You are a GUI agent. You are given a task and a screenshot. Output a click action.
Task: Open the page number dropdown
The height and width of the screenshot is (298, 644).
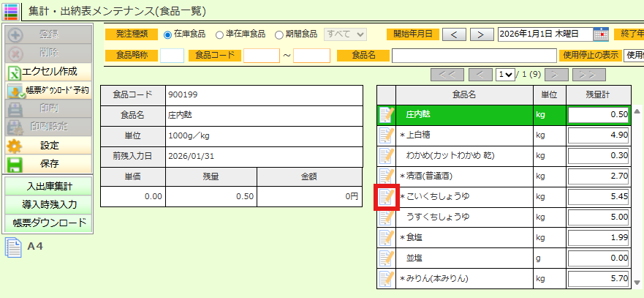tap(504, 75)
